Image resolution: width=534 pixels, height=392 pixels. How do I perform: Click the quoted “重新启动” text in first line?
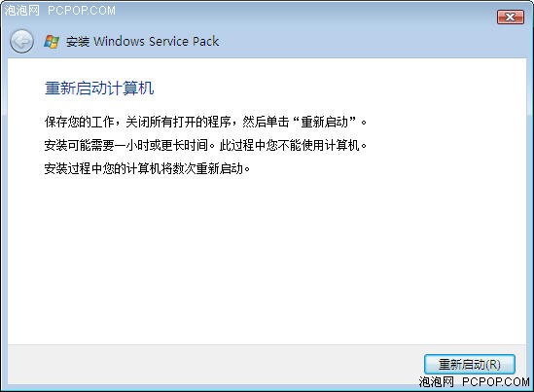(x=325, y=122)
